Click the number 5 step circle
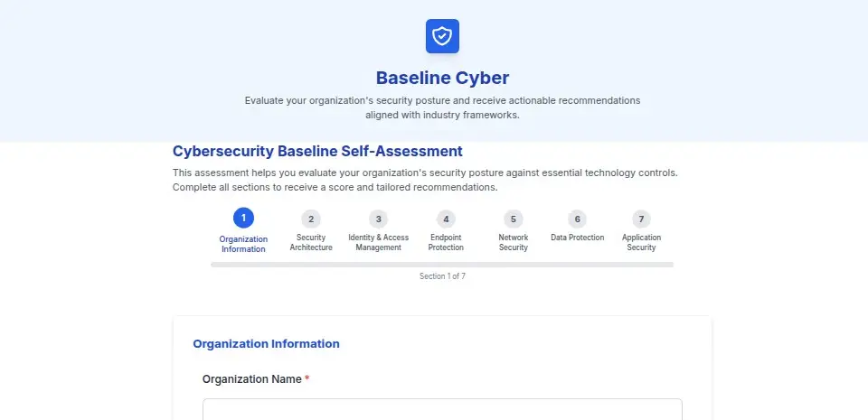The width and height of the screenshot is (868, 420). 513,219
